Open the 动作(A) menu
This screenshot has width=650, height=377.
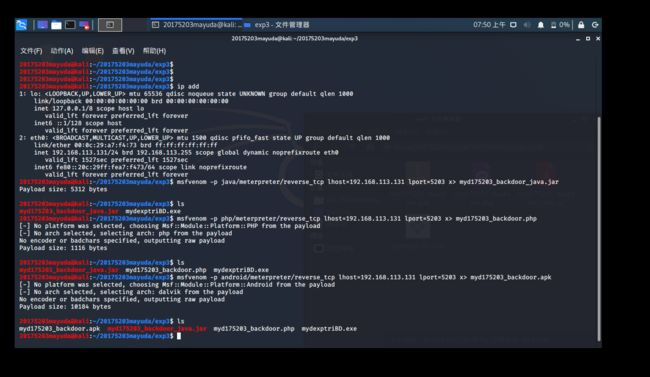pos(62,51)
